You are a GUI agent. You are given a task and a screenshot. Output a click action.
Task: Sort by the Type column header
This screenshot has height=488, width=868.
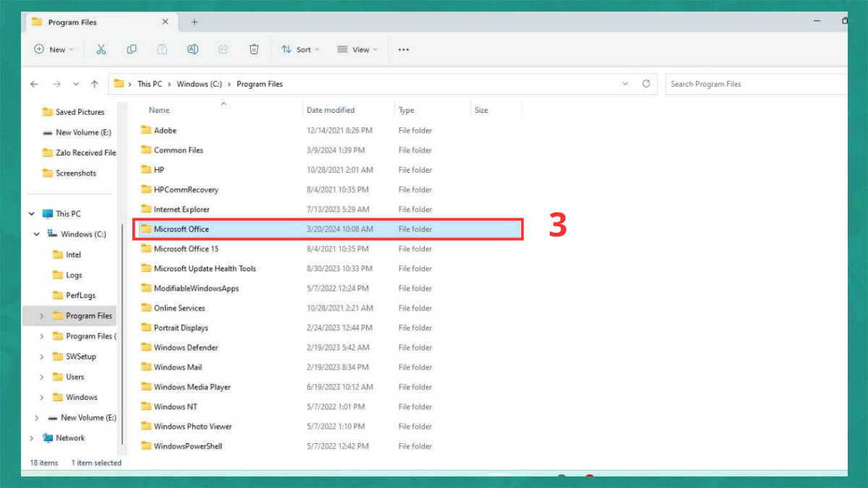[x=407, y=110]
